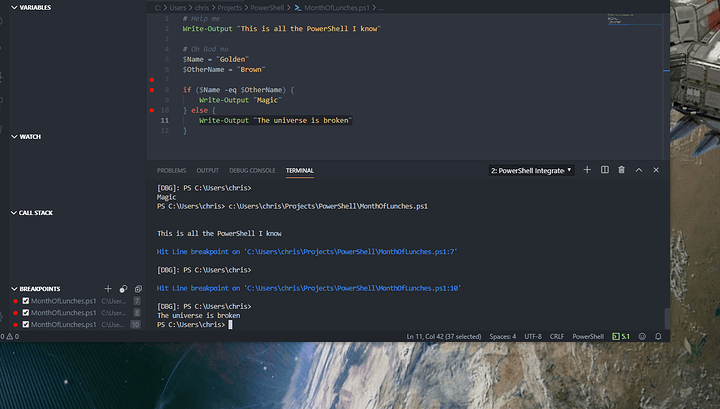The height and width of the screenshot is (409, 720).
Task: Close the terminal panel
Action: coord(656,170)
